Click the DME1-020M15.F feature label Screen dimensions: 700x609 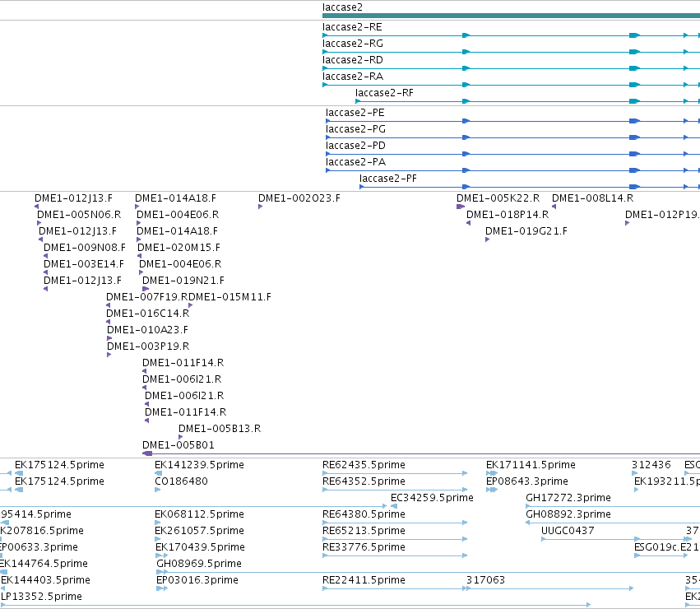tap(178, 248)
